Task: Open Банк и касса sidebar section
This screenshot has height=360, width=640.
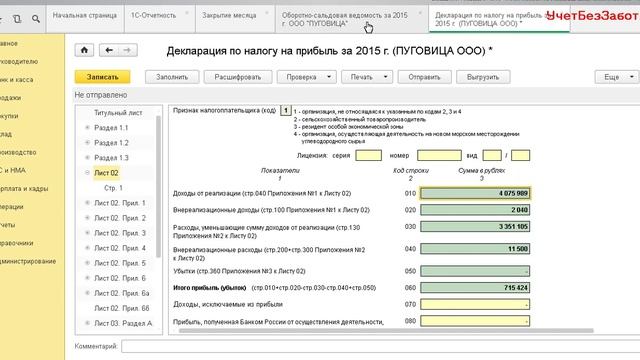Action: 16,80
